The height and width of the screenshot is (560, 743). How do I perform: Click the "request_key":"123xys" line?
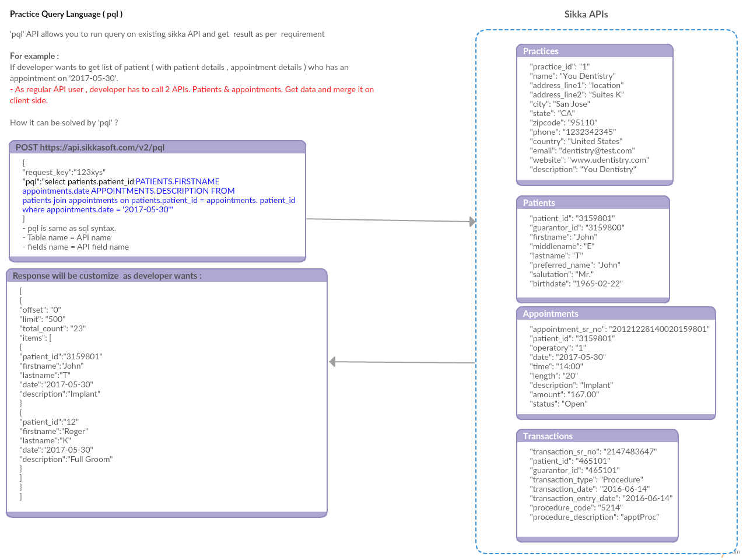click(64, 172)
